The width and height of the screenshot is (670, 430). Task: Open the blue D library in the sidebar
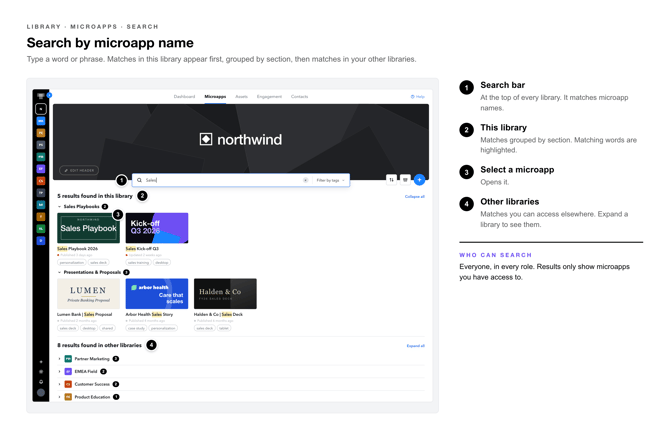pos(41,241)
